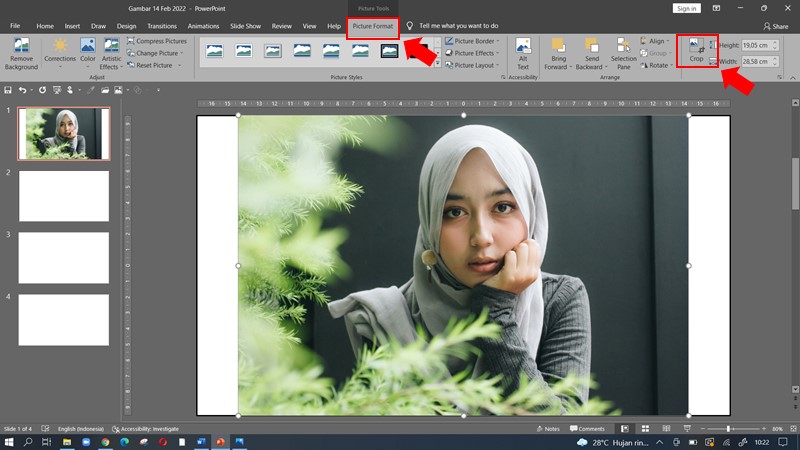
Task: Select slide 4 thumbnail
Action: click(64, 320)
